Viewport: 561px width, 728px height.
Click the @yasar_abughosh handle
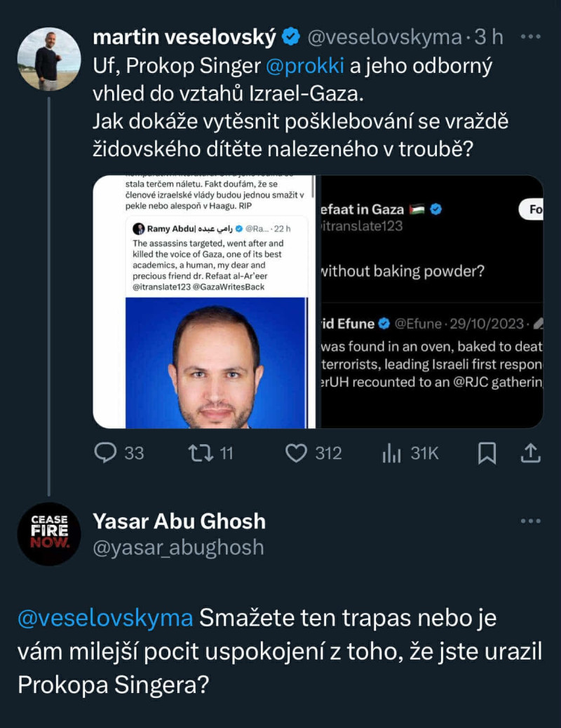click(x=178, y=547)
